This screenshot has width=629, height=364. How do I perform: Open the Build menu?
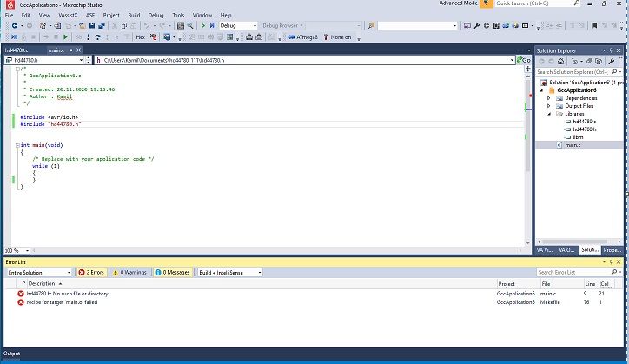tap(134, 16)
